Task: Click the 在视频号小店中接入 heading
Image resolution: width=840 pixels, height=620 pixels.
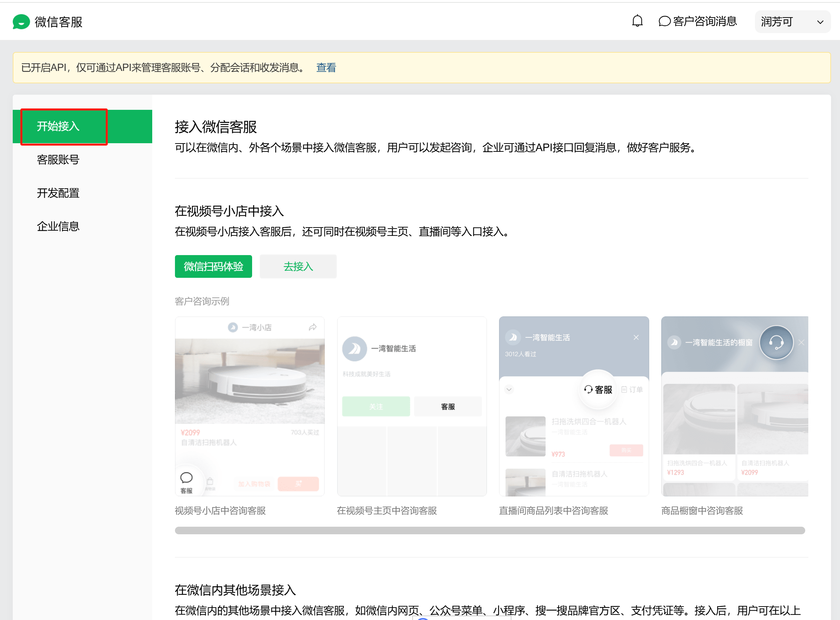Action: (x=229, y=211)
